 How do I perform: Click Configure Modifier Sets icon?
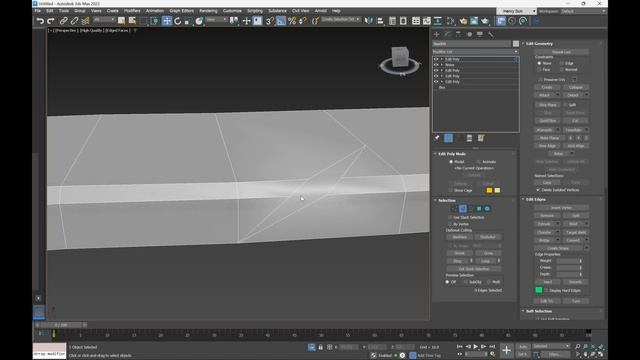481,138
